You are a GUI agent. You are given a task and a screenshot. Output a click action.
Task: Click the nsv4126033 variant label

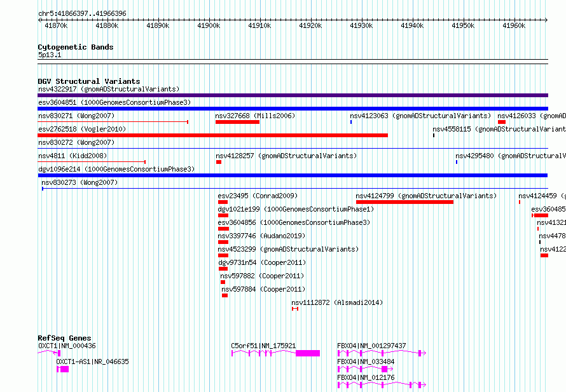pos(532,116)
